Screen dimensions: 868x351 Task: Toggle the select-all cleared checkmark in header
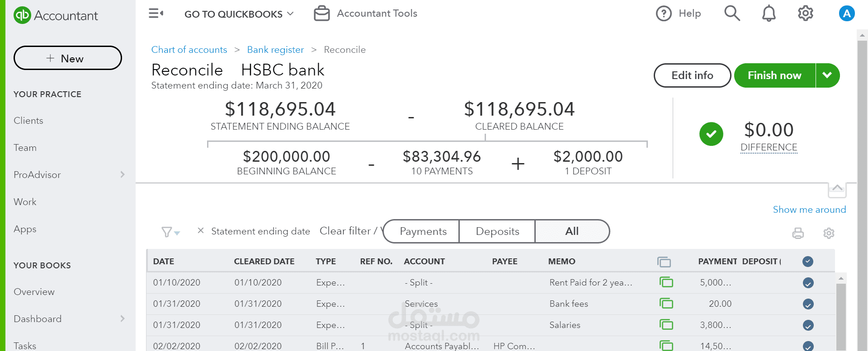coord(808,262)
